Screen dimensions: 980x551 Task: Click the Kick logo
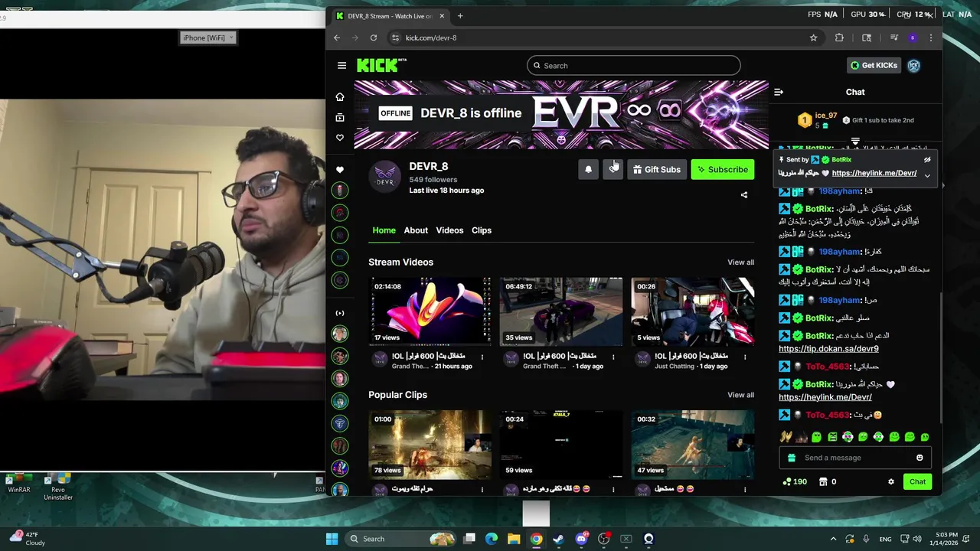pos(381,65)
